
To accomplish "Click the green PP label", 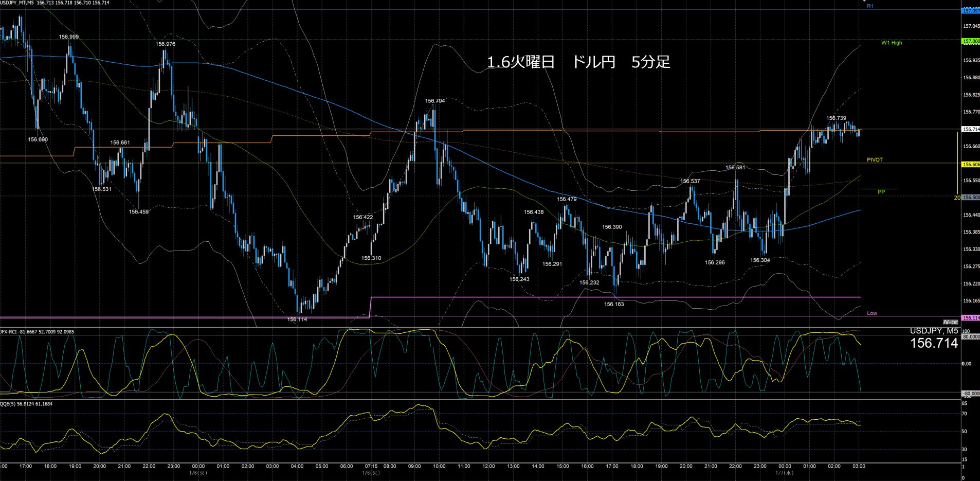I will 881,192.
